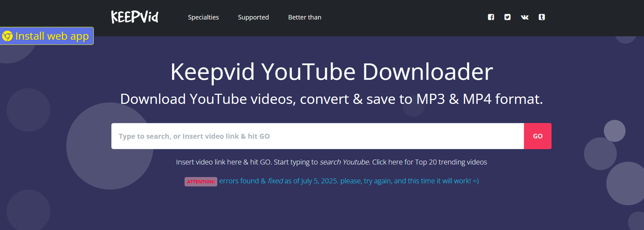Click the KeepVid logo
The width and height of the screenshot is (644, 230).
click(135, 17)
